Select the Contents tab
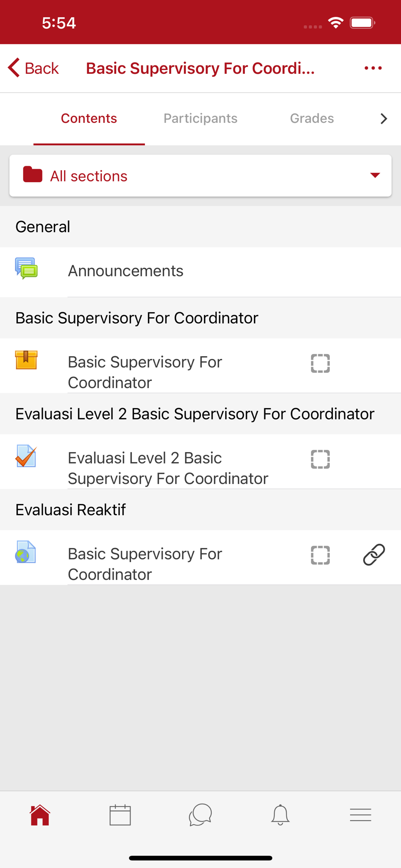The width and height of the screenshot is (401, 868). point(89,118)
